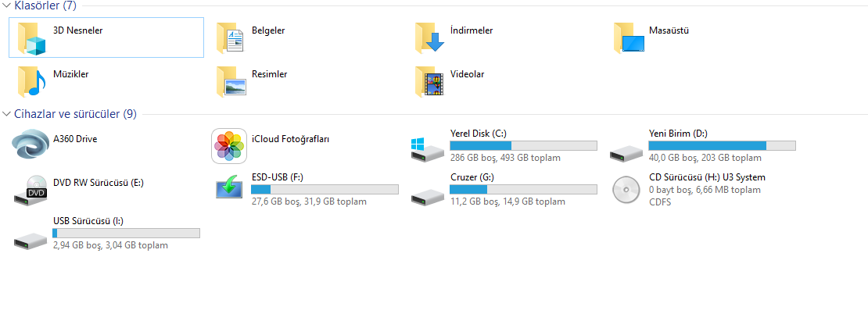This screenshot has width=868, height=321.
Task: Select the Yerel Disk (C:) drive icon
Action: pos(428,150)
